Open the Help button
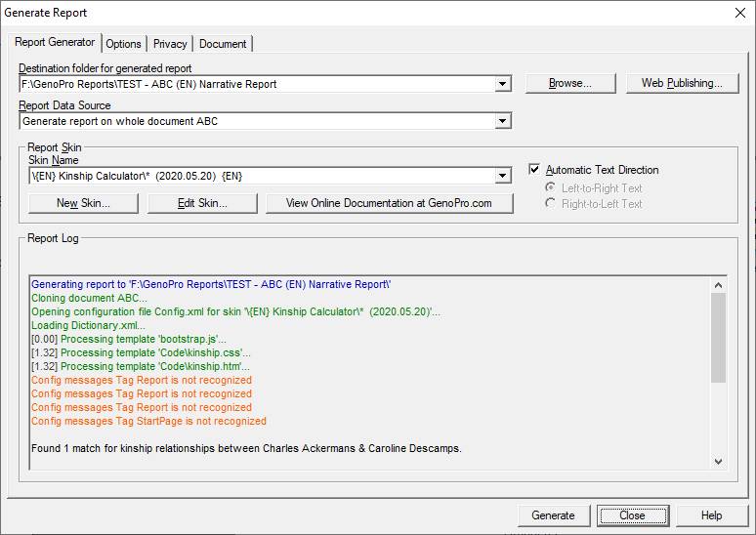This screenshot has width=756, height=535. coord(712,515)
